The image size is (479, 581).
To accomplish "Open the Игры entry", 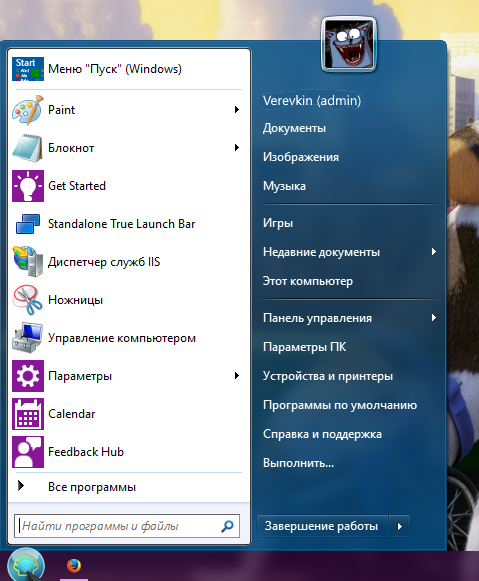I will pyautogui.click(x=278, y=223).
